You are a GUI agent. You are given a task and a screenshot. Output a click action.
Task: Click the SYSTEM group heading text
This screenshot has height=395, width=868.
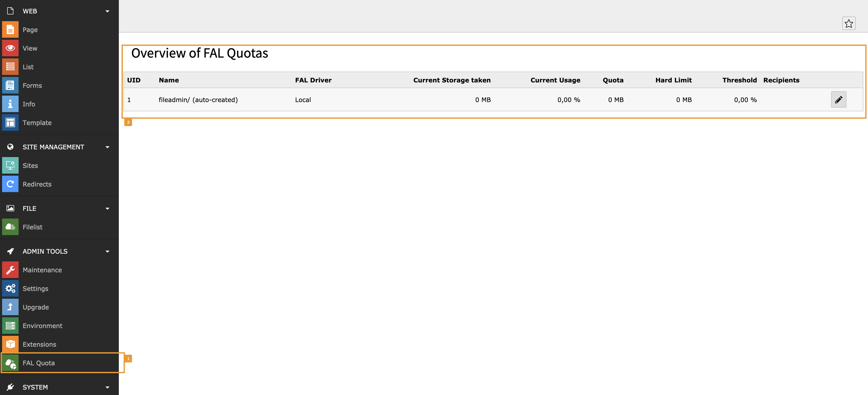[35, 387]
